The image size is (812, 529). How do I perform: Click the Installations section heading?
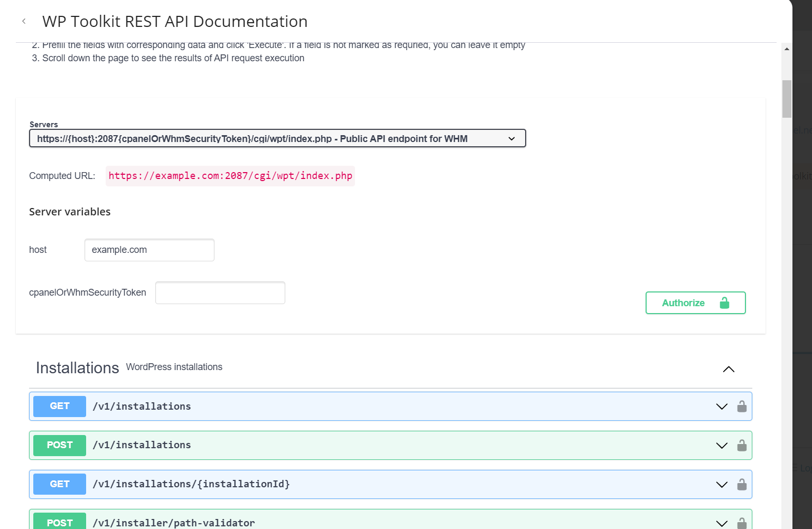[x=77, y=368]
